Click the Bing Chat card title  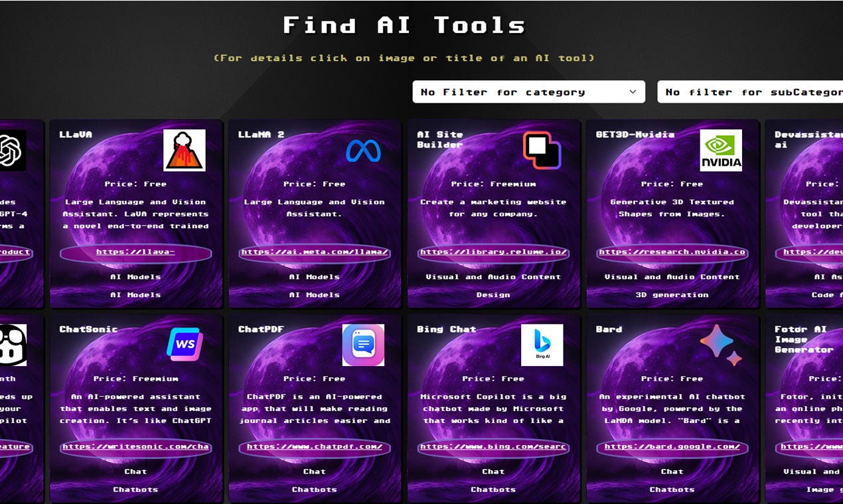pos(446,330)
